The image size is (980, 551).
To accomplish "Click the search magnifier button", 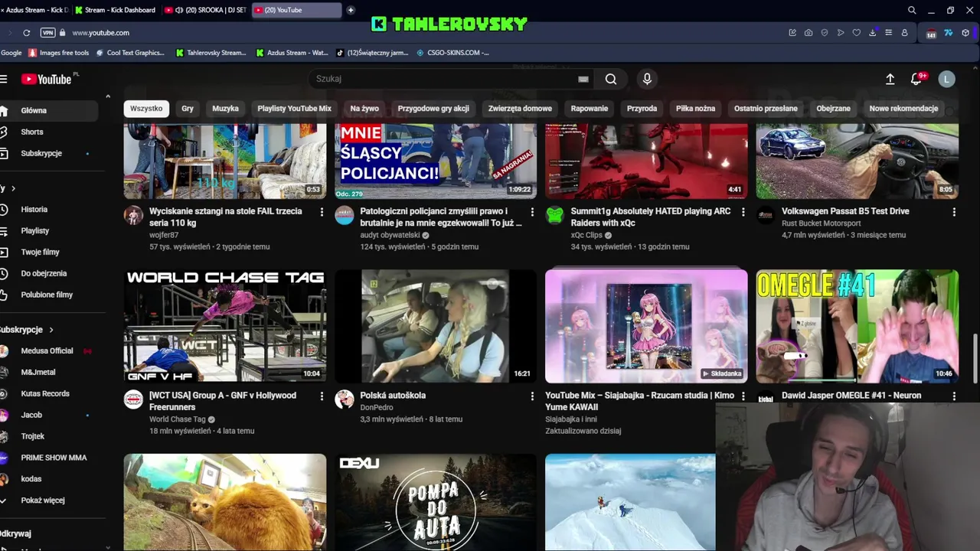I will [611, 79].
